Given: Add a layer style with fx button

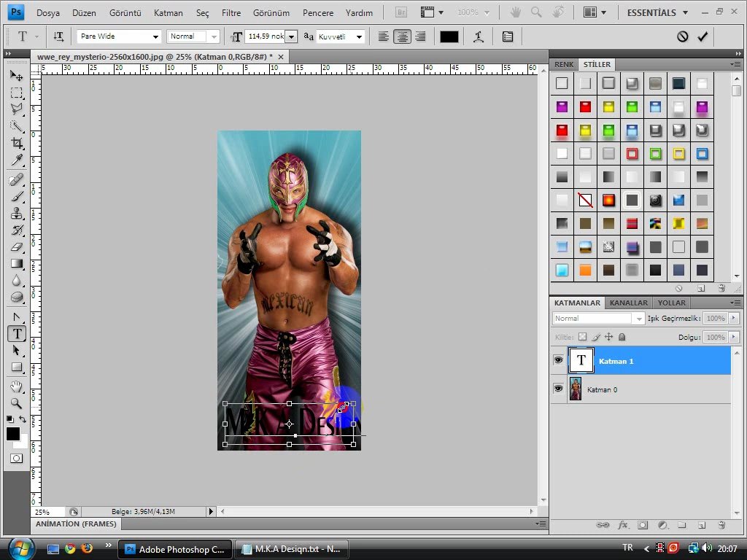Looking at the screenshot, I should click(622, 525).
